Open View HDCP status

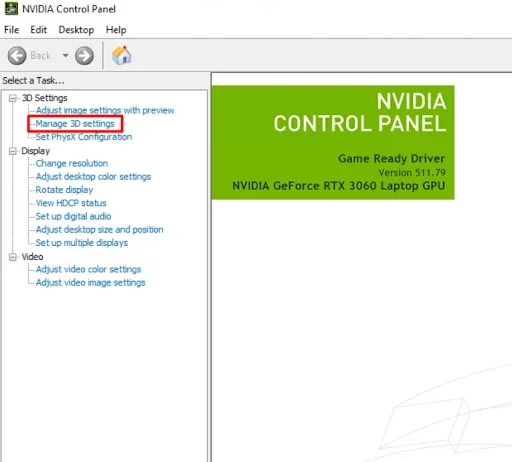pos(71,203)
